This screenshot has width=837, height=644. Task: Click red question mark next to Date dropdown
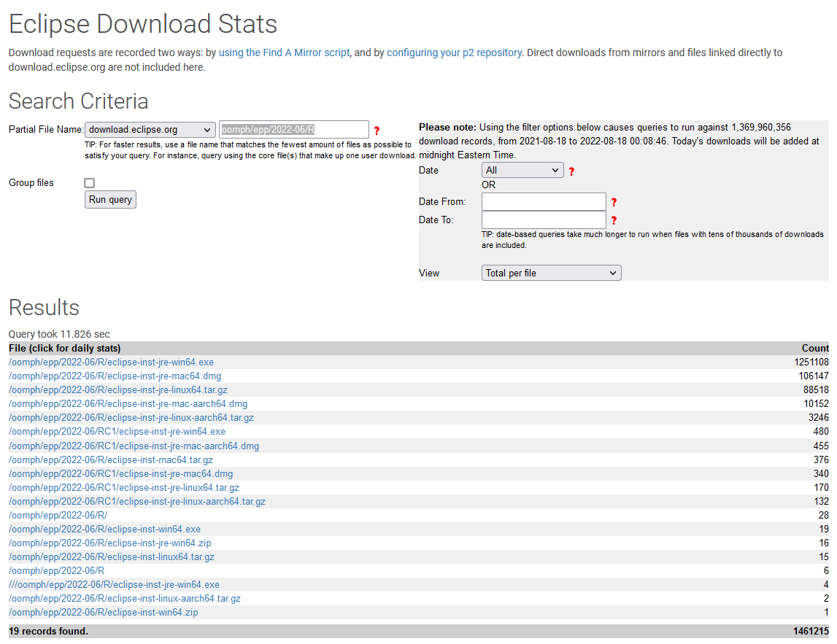click(571, 171)
